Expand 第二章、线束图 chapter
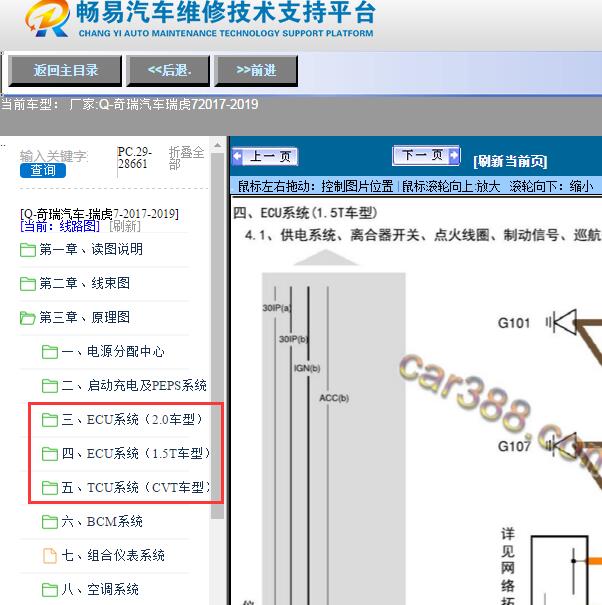 coord(84,283)
